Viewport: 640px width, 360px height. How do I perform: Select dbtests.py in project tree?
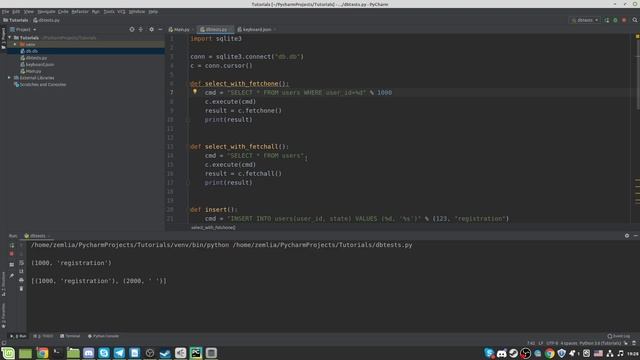point(33,58)
